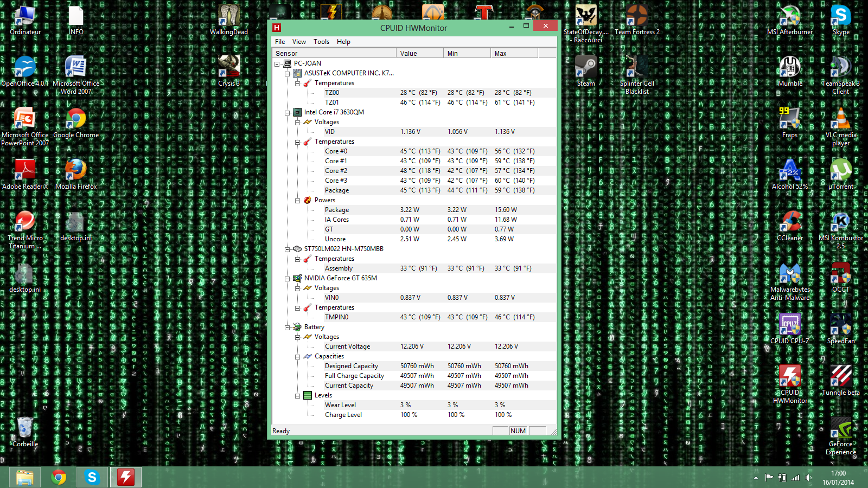
Task: Switch to Chrome on the taskbar
Action: 59,477
